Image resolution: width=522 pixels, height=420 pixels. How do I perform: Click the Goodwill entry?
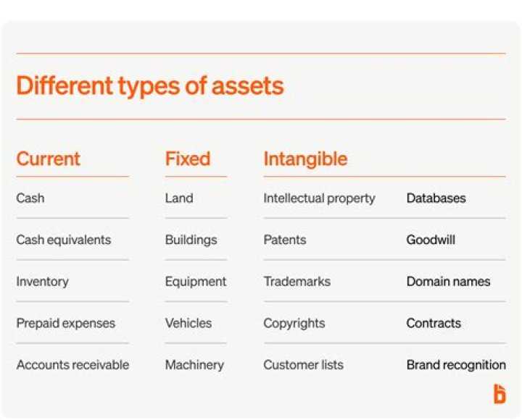click(431, 240)
